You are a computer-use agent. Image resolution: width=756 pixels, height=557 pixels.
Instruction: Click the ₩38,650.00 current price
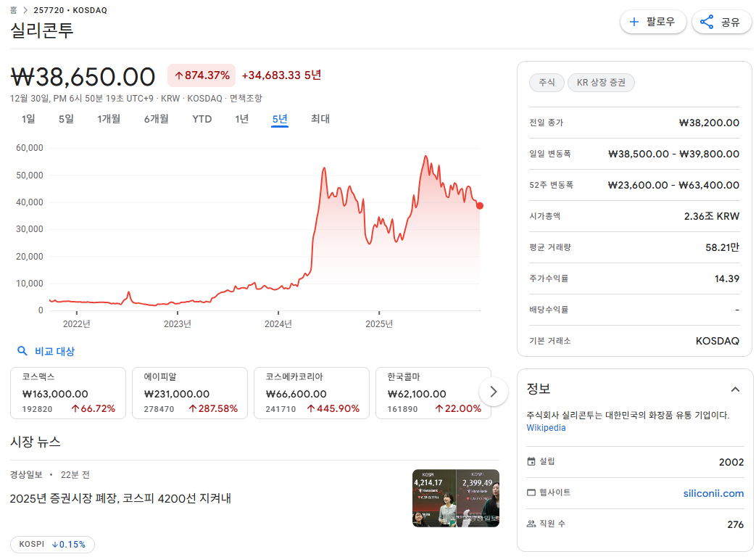(x=83, y=77)
